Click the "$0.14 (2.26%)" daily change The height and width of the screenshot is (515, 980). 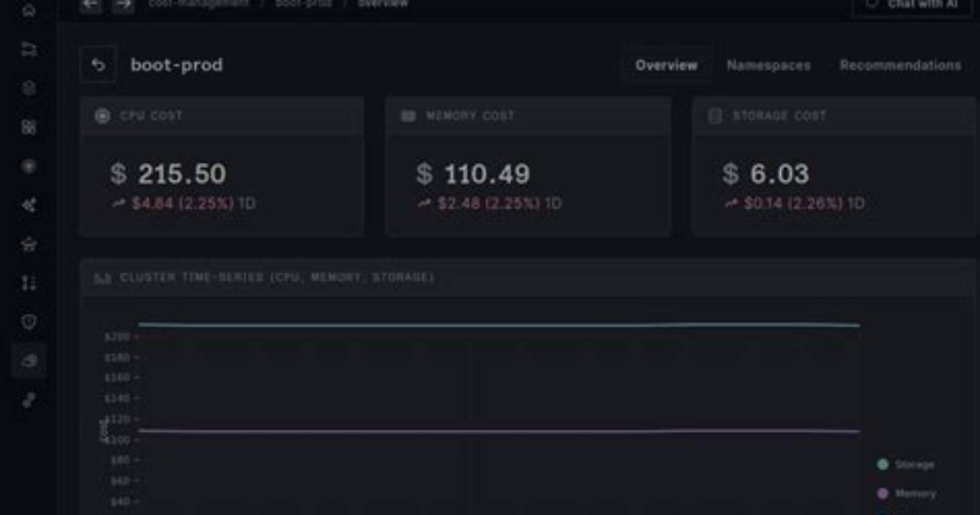(x=793, y=204)
